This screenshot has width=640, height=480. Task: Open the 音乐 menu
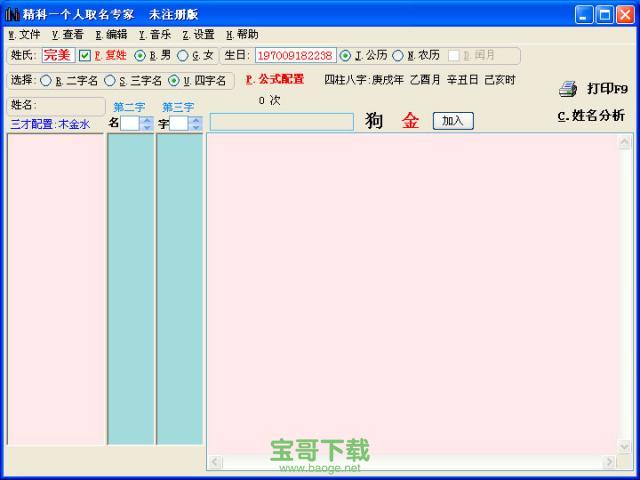tap(155, 35)
